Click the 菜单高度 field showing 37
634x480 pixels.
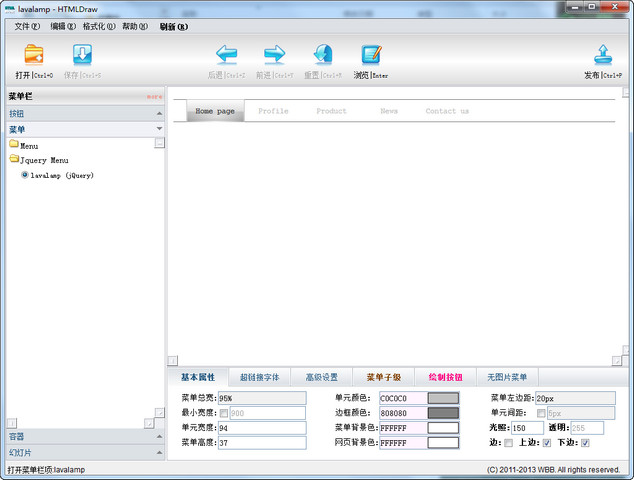pyautogui.click(x=262, y=443)
